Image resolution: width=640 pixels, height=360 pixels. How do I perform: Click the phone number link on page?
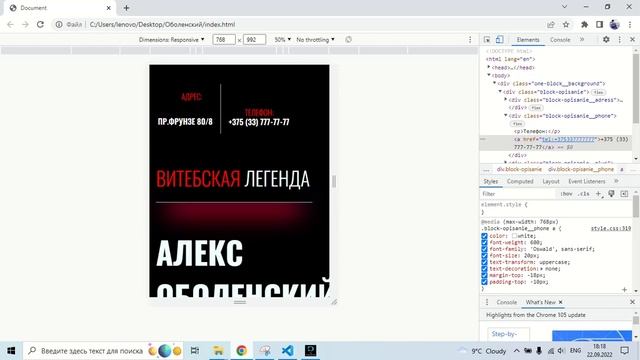tap(259, 122)
